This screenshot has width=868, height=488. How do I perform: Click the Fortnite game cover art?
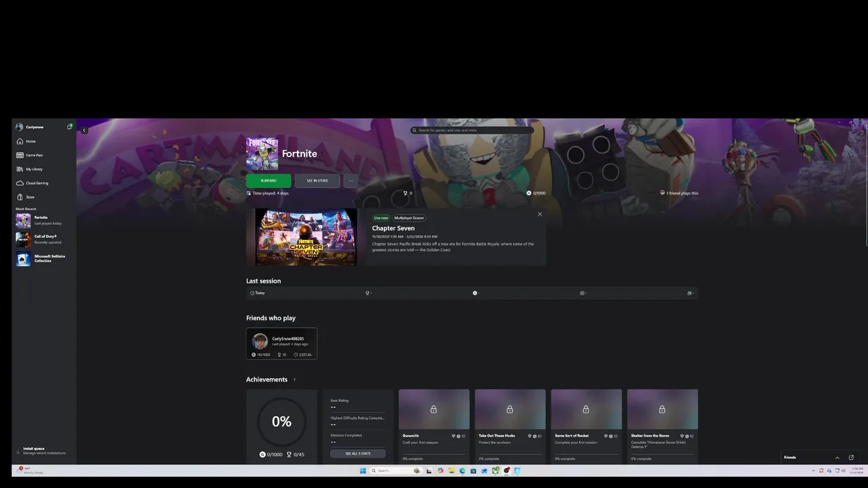tap(262, 154)
